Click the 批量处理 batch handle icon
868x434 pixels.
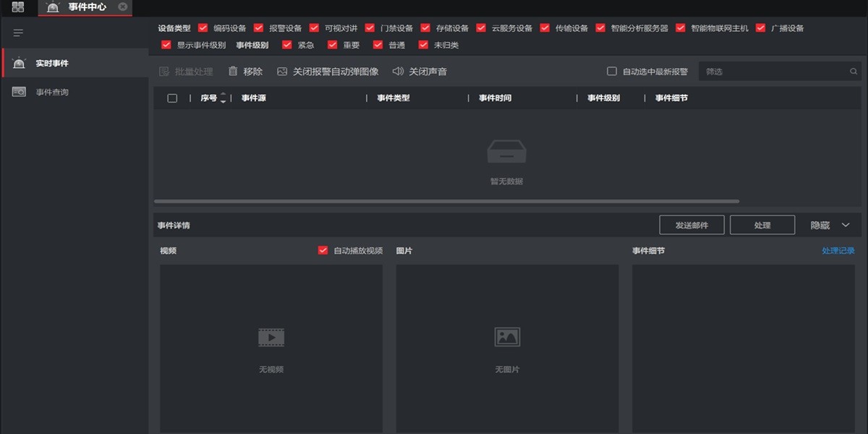pos(163,72)
